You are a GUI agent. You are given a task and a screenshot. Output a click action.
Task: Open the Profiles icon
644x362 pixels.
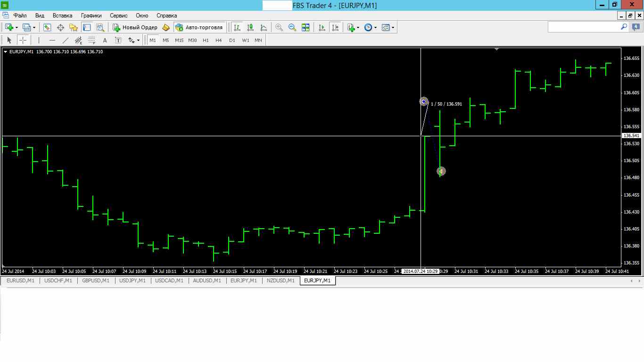tap(26, 27)
